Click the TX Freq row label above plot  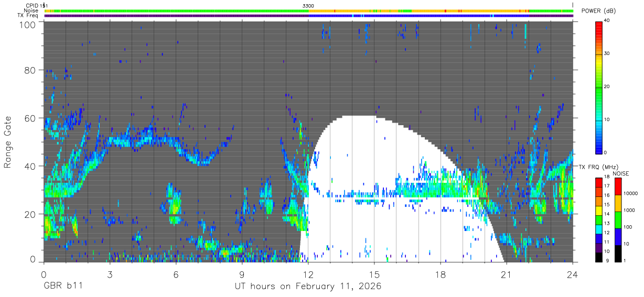(x=28, y=16)
